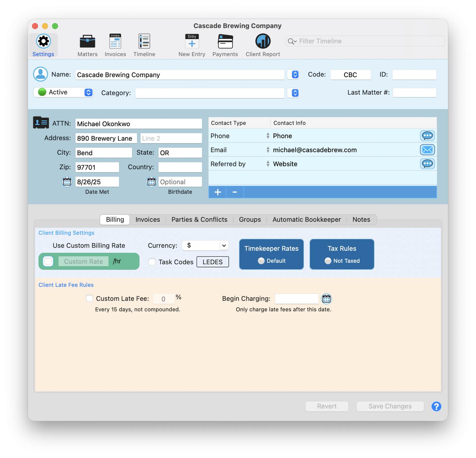Viewport: 476px width, 458px height.
Task: Click the message bubble icon on Phone row
Action: [x=427, y=136]
